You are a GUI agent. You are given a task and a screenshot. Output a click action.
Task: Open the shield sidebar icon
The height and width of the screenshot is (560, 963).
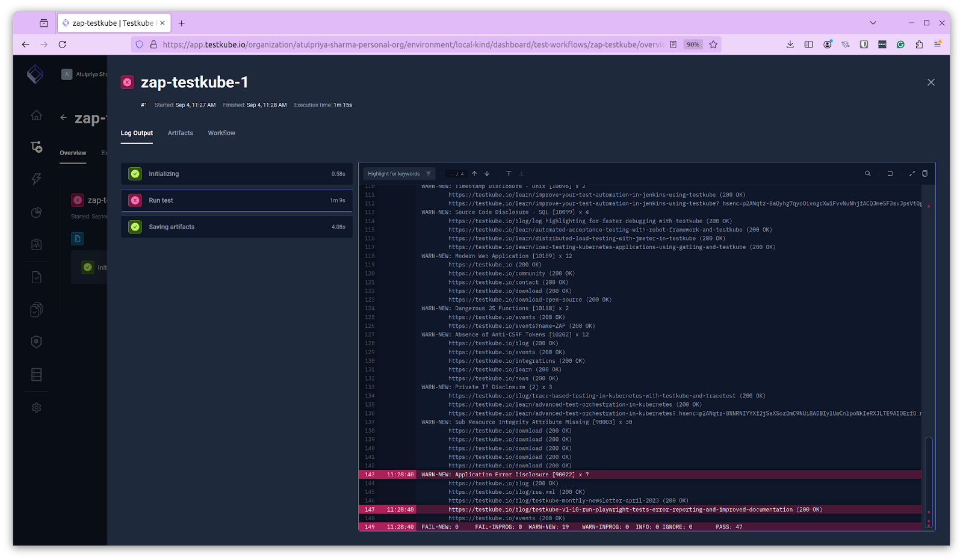tap(36, 342)
